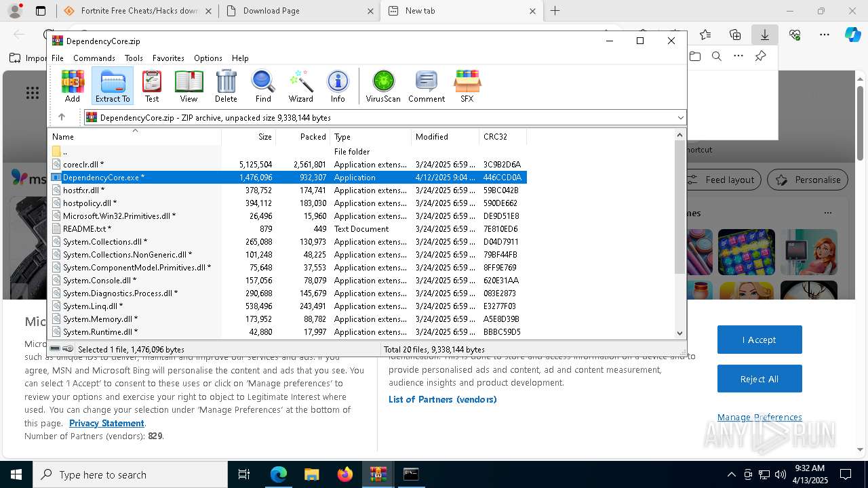Open List of Partners (vendors) link
The width and height of the screenshot is (868, 488).
pos(443,399)
